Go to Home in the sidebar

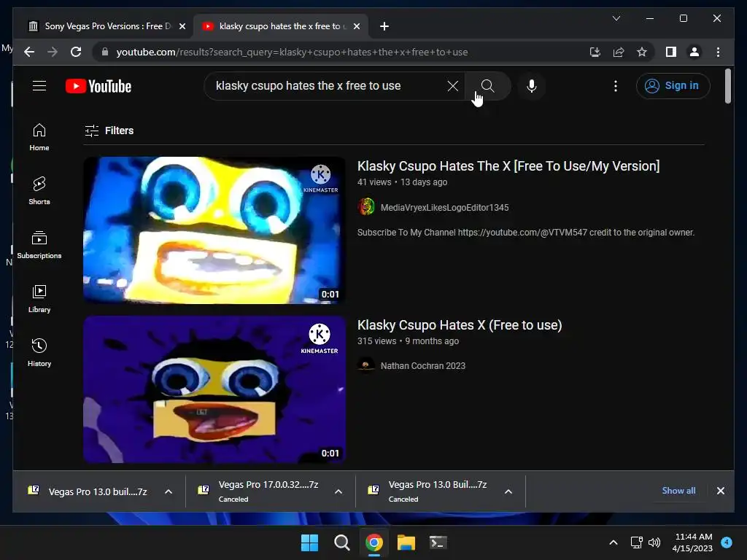click(x=39, y=137)
